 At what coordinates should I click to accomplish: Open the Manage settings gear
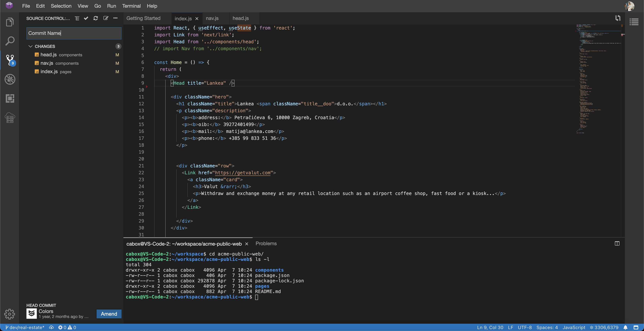tap(10, 314)
